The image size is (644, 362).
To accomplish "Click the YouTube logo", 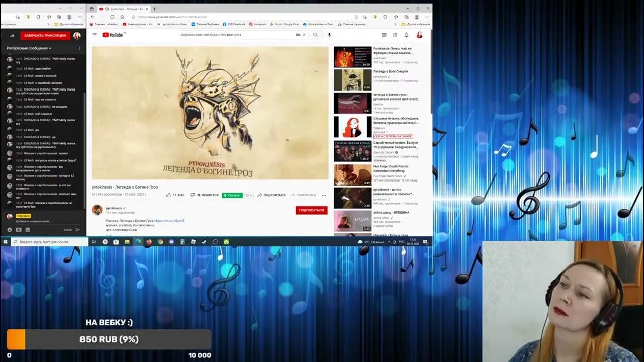I will (113, 35).
